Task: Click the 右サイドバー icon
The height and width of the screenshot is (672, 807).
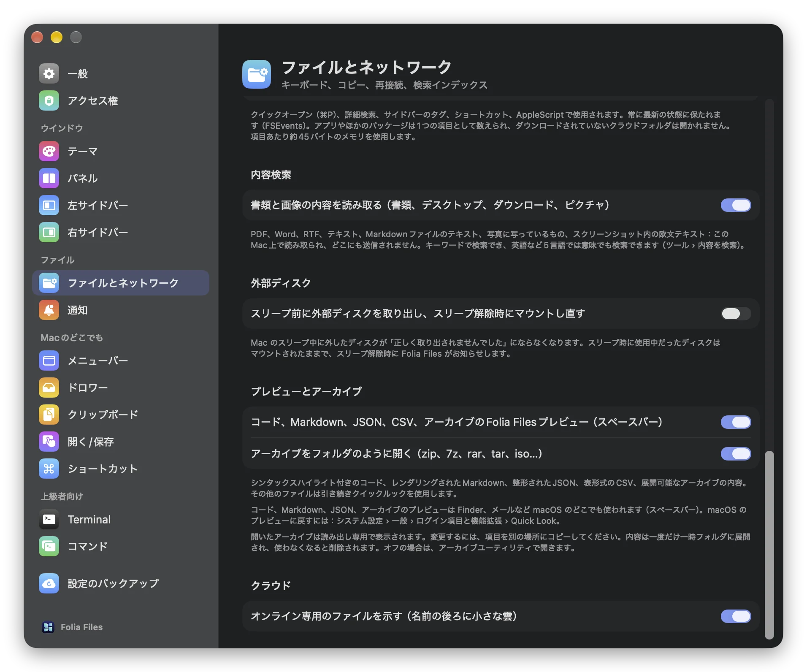Action: tap(49, 233)
